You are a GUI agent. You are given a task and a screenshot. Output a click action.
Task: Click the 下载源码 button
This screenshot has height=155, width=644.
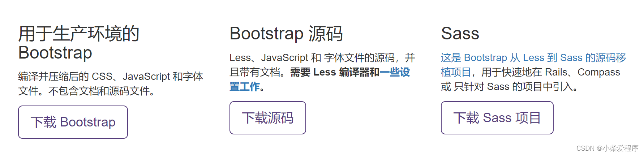(x=268, y=118)
